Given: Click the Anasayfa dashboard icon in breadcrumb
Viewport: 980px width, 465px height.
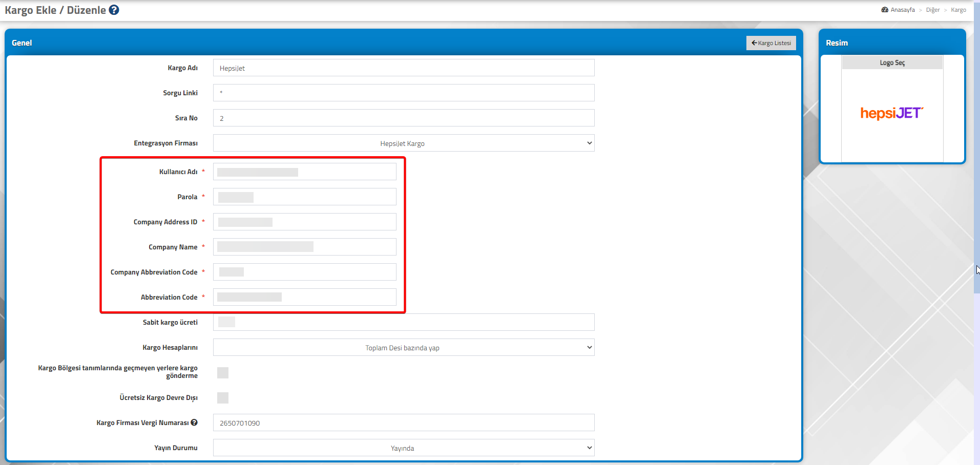Looking at the screenshot, I should coord(885,10).
